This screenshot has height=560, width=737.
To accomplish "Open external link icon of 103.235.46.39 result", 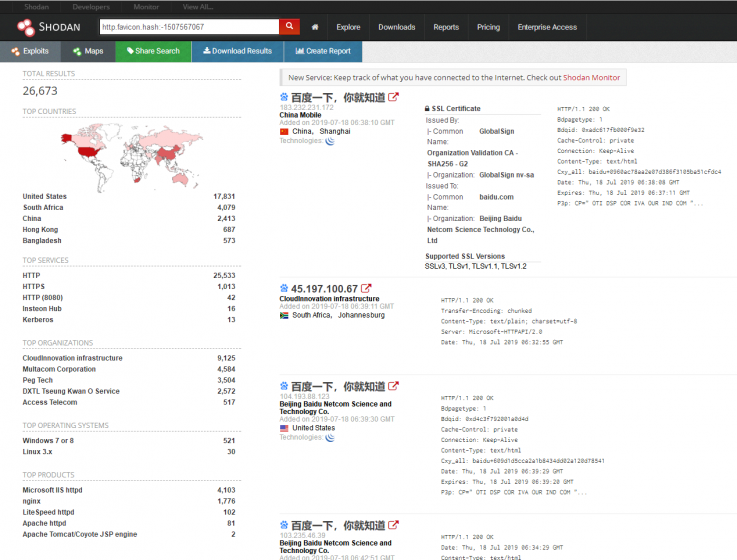I will pyautogui.click(x=393, y=525).
